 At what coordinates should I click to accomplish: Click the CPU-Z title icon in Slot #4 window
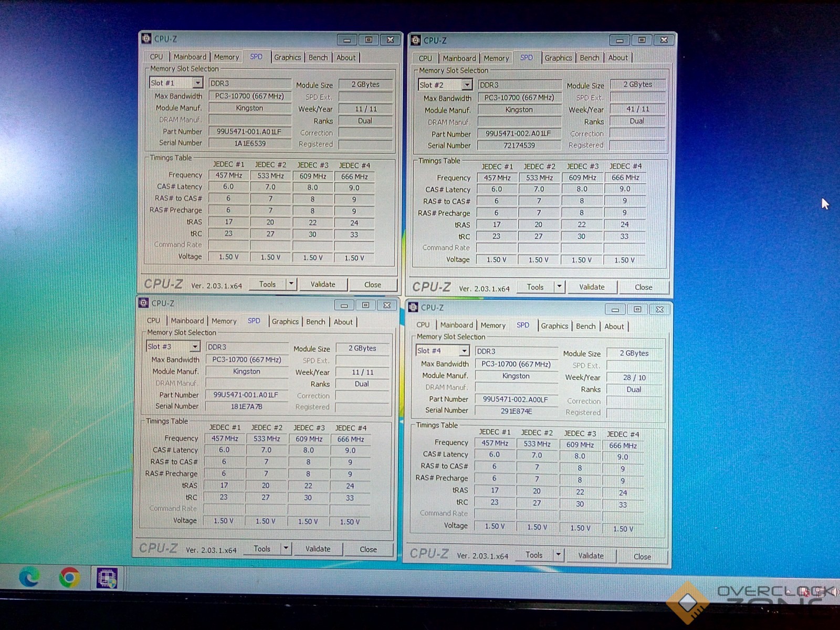413,307
